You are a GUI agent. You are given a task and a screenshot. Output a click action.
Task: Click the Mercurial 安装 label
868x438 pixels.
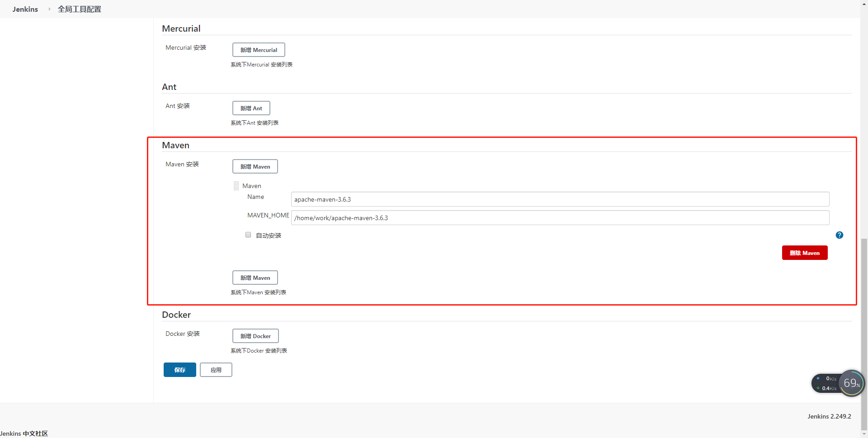[186, 47]
